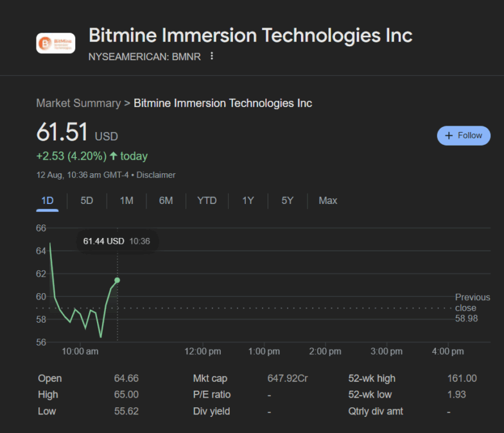Switch to the 1M chart tab

coord(126,201)
